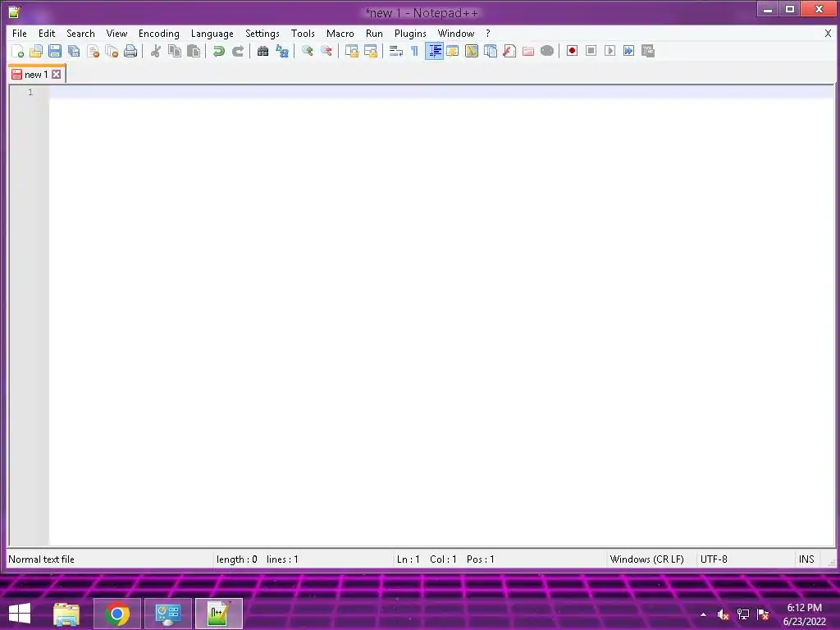Zoom in using the magnifier plus icon
Viewport: 840px width, 630px height.
308,51
